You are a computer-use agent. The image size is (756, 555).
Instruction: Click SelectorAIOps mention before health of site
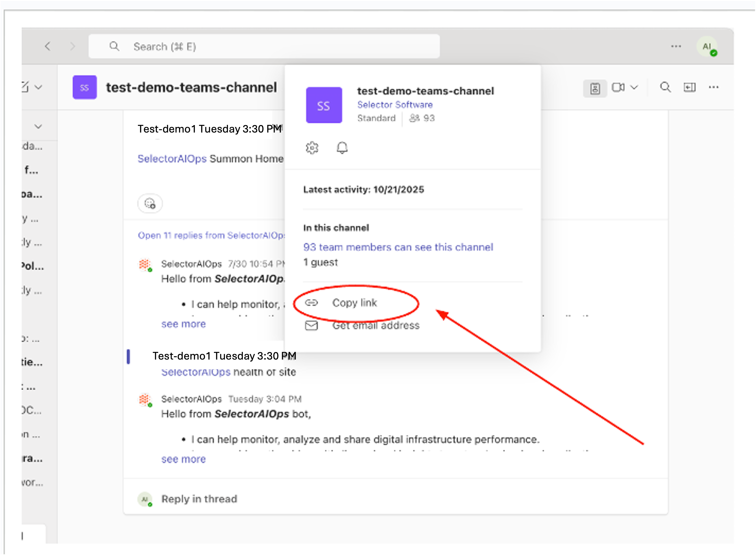coord(196,372)
